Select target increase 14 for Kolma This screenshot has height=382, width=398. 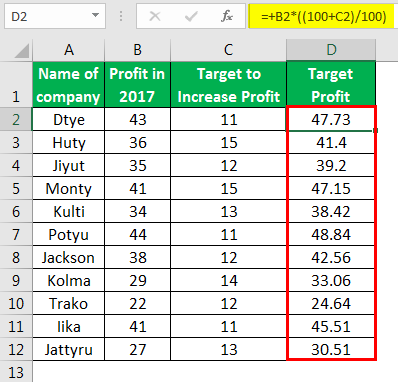tap(228, 280)
